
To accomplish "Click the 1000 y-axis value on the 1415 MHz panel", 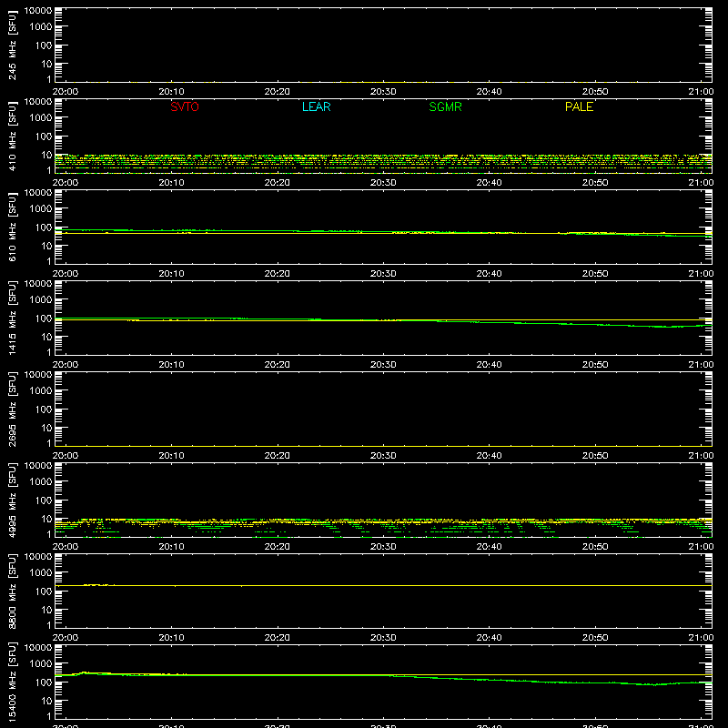I will [x=41, y=300].
